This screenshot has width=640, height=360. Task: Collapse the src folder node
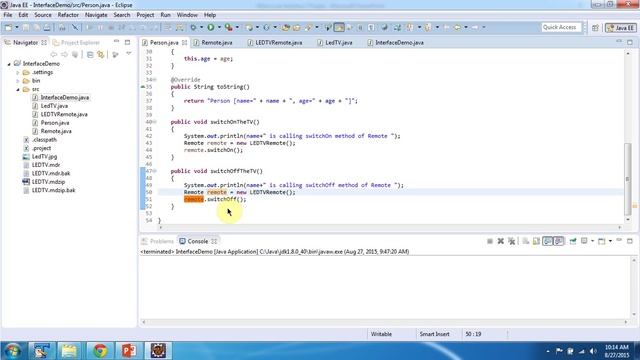pyautogui.click(x=18, y=89)
